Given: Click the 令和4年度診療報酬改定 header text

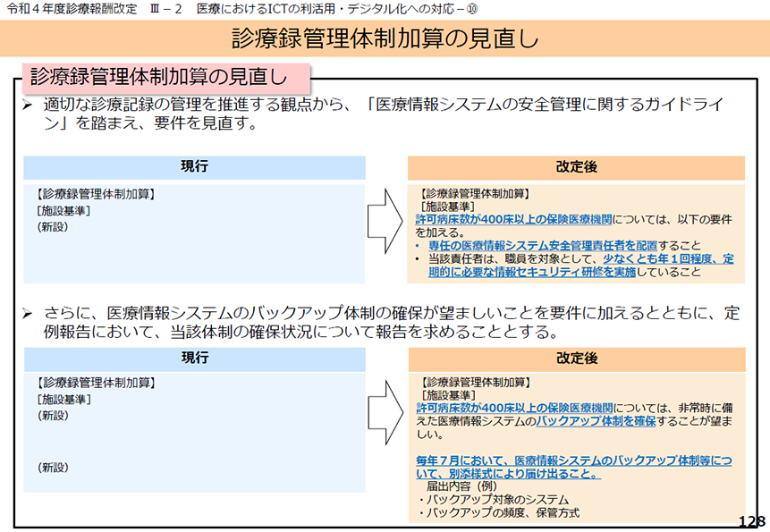Looking at the screenshot, I should (72, 9).
